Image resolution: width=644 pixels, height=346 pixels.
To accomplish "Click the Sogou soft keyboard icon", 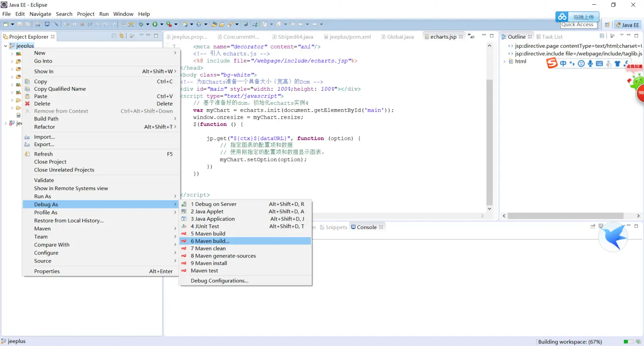I will [599, 64].
